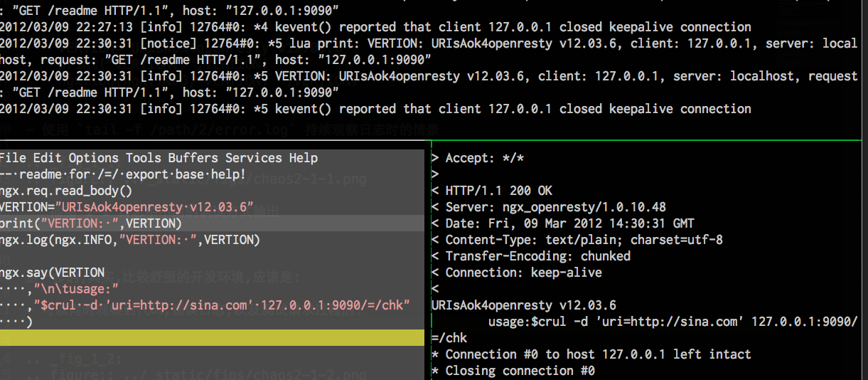Click the closing parenthesis line after the $crul string
This screenshot has width=868, height=380.
[16, 322]
